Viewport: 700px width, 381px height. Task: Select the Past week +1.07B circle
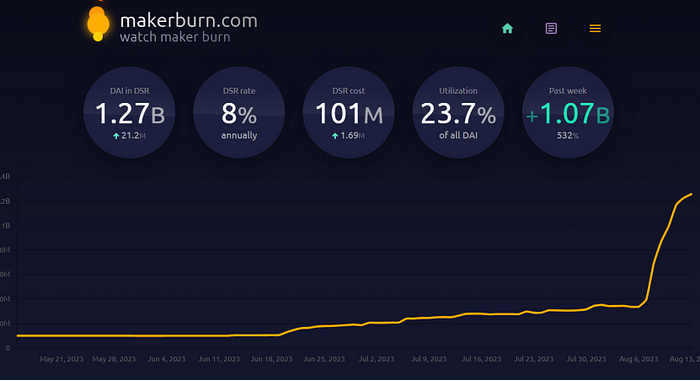coord(568,113)
